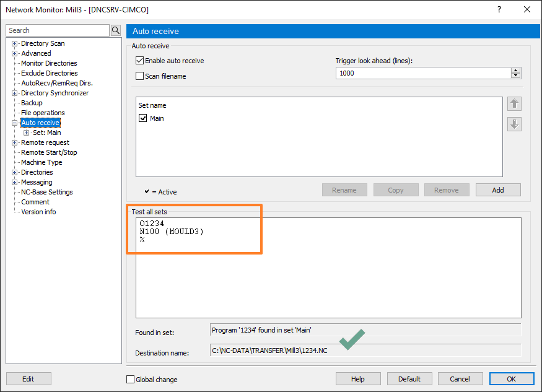This screenshot has height=392, width=542.
Task: Open File operations settings
Action: pyautogui.click(x=43, y=113)
